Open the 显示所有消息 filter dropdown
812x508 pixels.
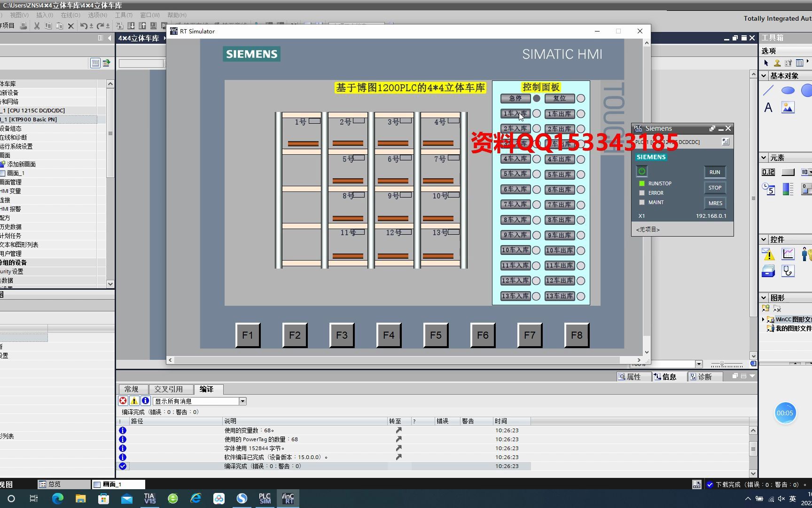pos(242,401)
